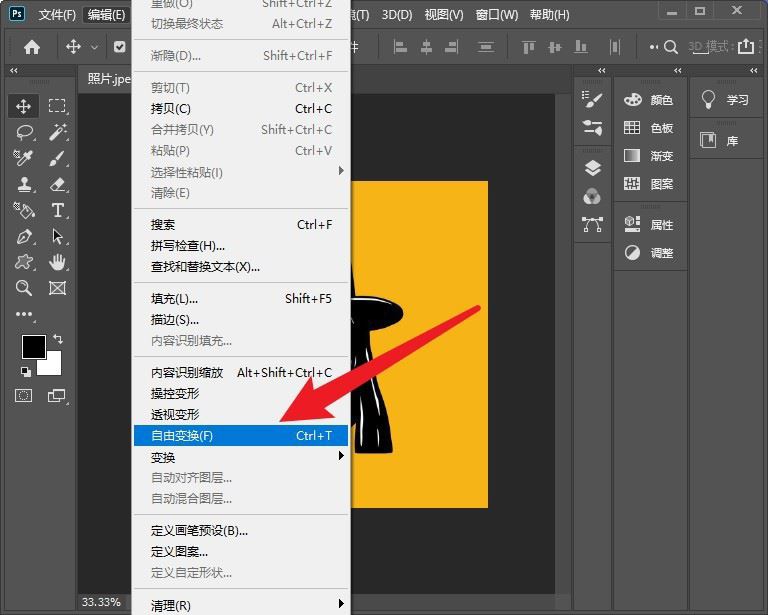Choose 填充(L)... menu entry
The width and height of the screenshot is (768, 615).
240,299
